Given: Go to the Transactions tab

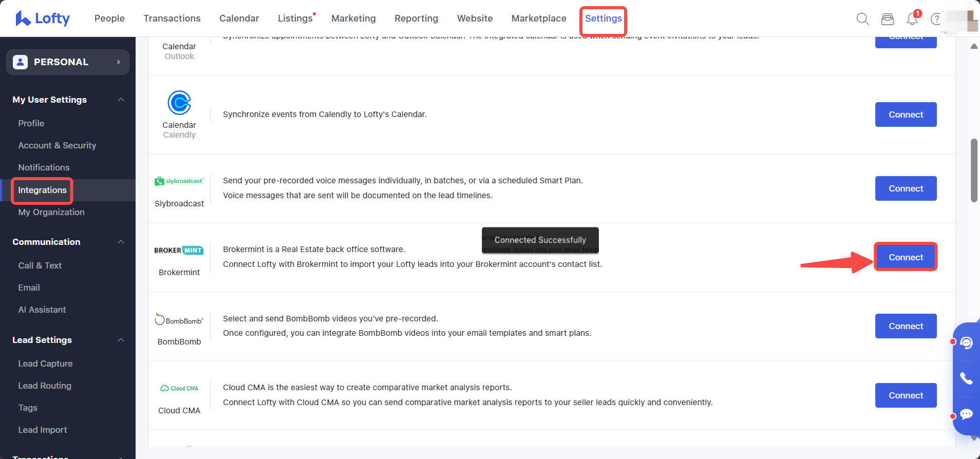Looking at the screenshot, I should [172, 18].
